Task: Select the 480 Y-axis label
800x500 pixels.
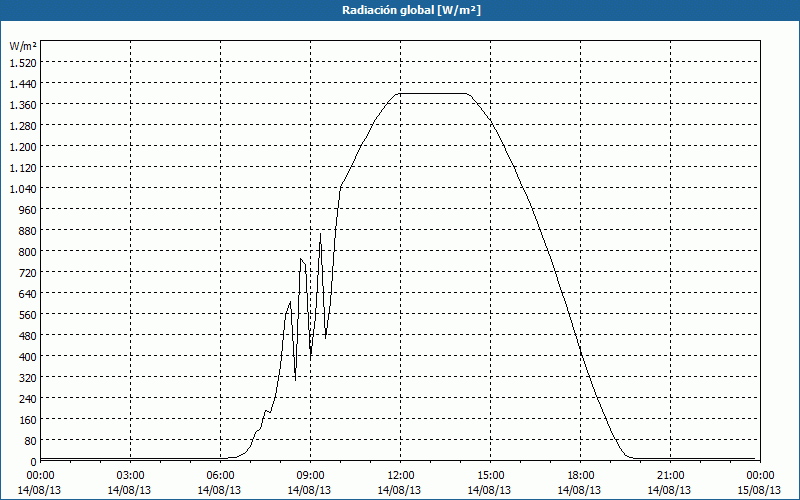Action: 29,336
